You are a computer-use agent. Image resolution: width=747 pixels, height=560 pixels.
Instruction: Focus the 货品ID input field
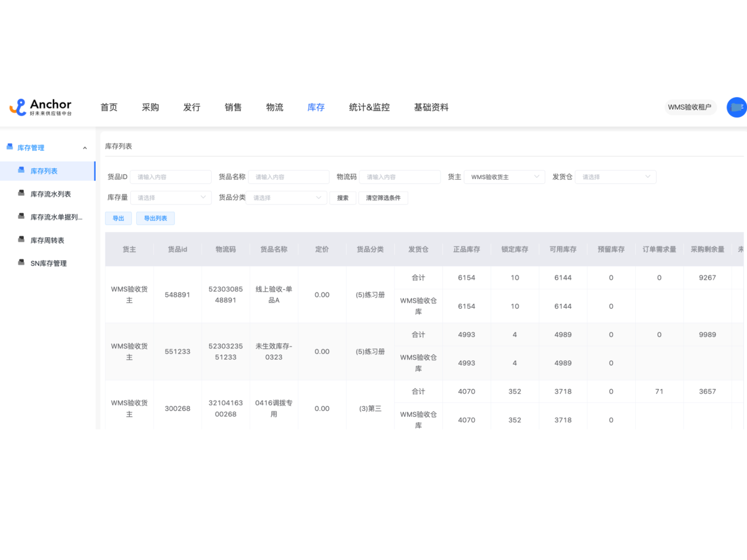171,177
